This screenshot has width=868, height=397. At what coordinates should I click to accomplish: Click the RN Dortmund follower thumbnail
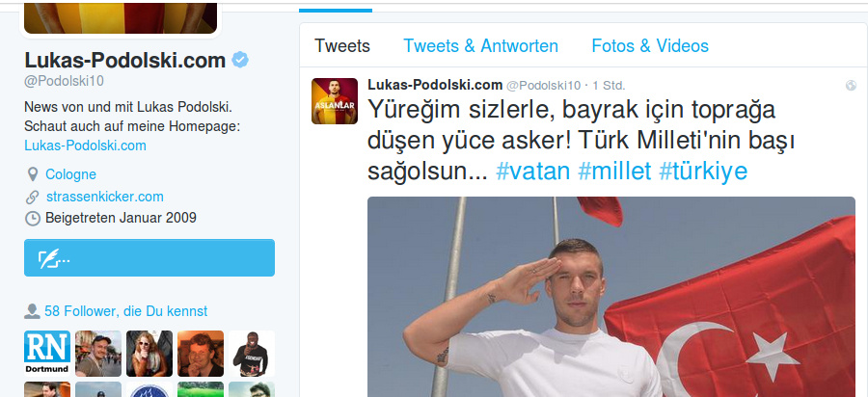pos(47,354)
